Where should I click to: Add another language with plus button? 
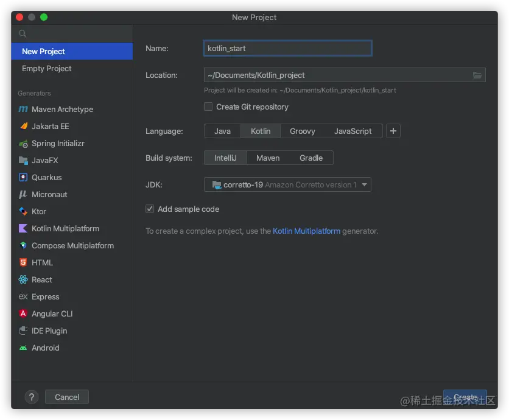[x=393, y=131]
